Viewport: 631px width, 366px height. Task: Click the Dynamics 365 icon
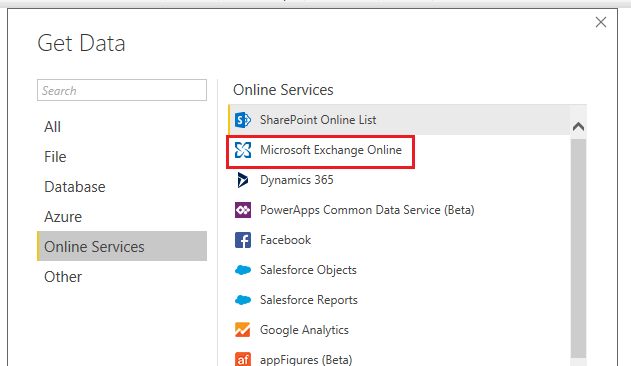[242, 180]
